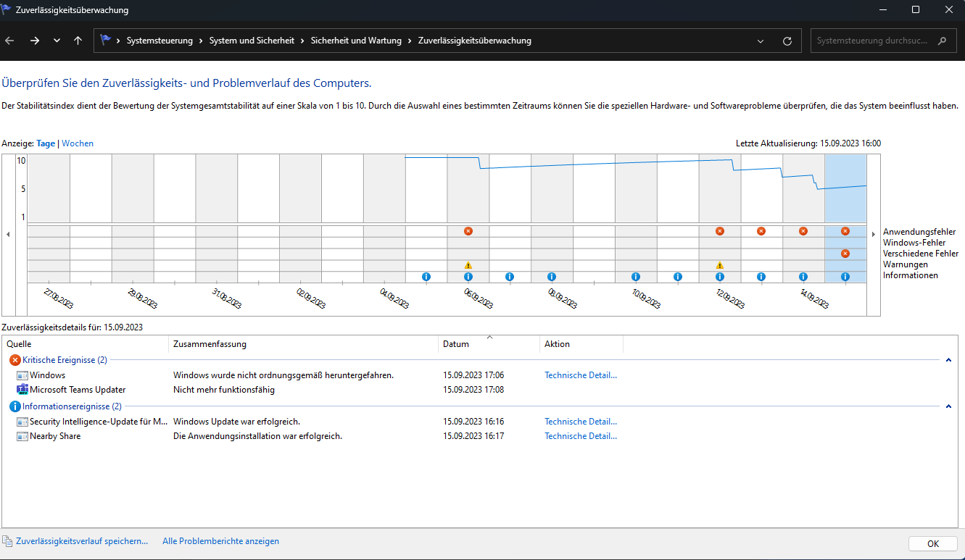
Task: Sort list by Aktion column
Action: 581,344
